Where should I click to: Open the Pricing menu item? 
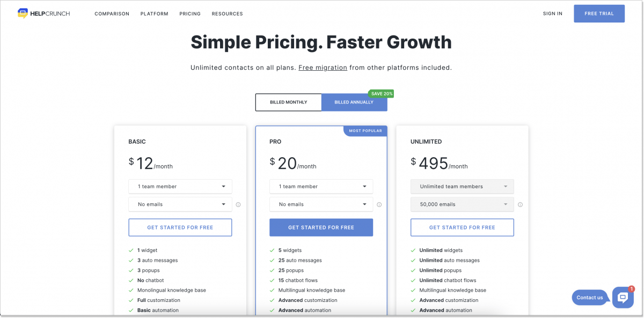pyautogui.click(x=190, y=13)
